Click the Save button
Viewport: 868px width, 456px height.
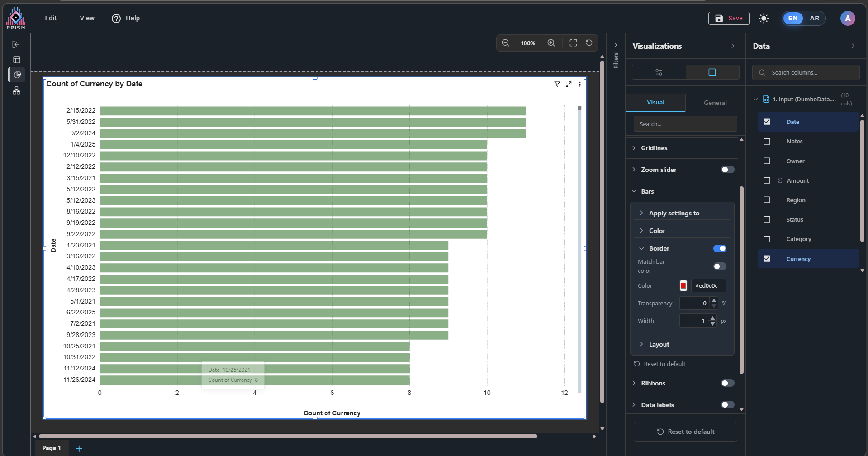[729, 19]
